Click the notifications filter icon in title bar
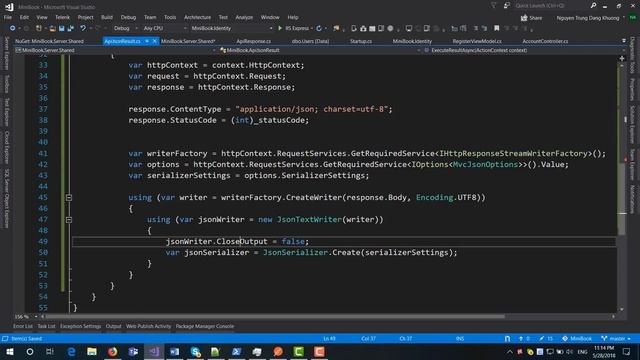The width and height of the screenshot is (640, 360). point(493,6)
